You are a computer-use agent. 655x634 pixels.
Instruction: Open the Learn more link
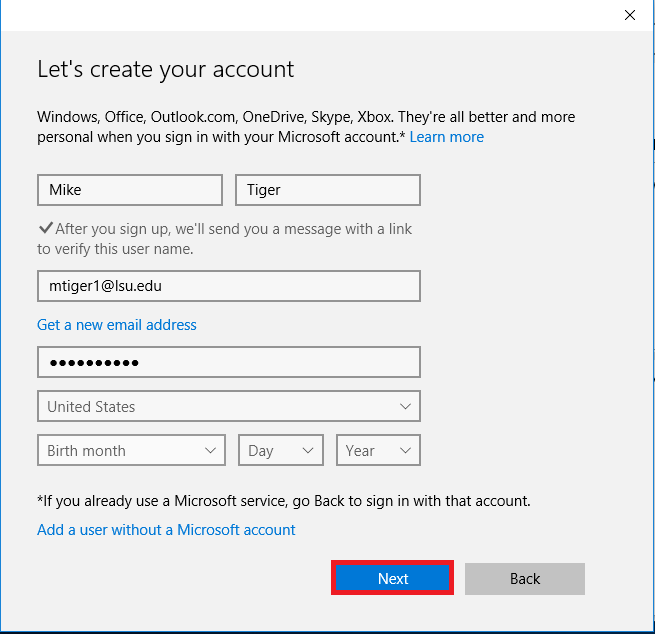pyautogui.click(x=447, y=137)
